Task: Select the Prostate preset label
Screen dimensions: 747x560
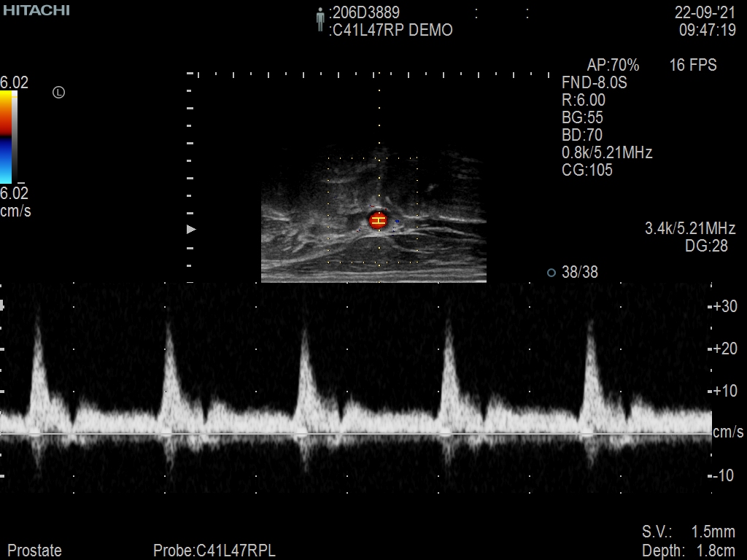Action: (x=34, y=551)
